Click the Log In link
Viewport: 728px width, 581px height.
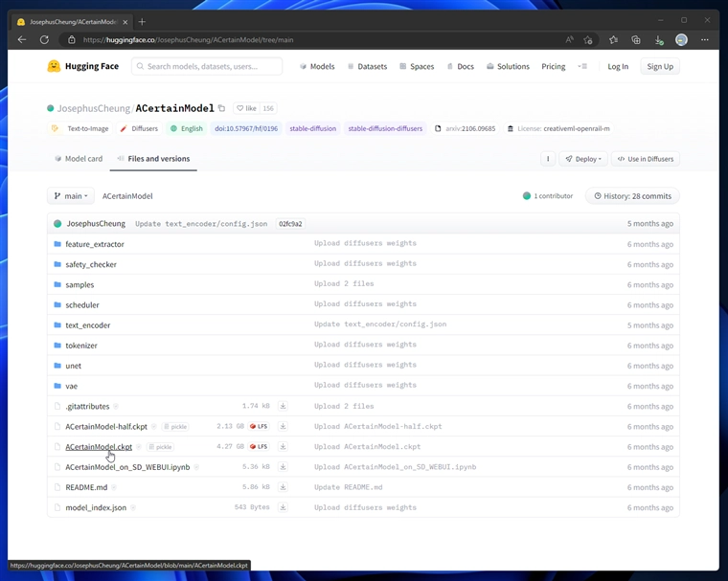[x=618, y=66]
